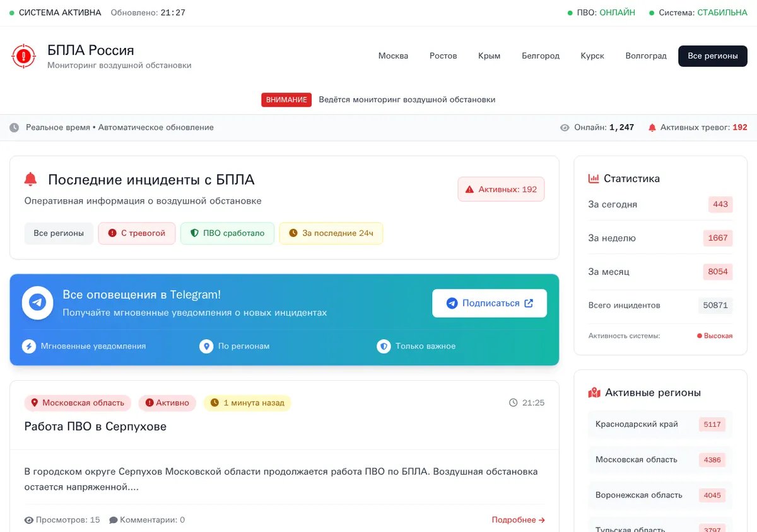Click the dark Все регионы nav button
This screenshot has width=757, height=532.
point(713,56)
